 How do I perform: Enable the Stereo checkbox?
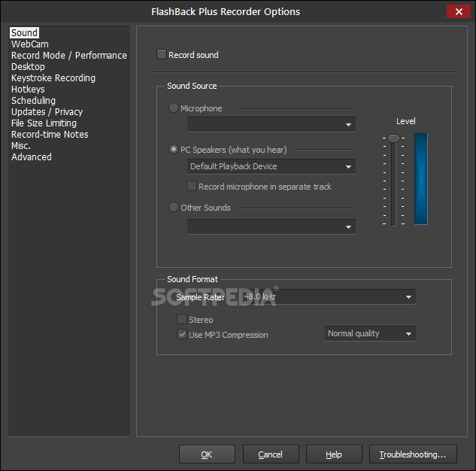tap(182, 319)
